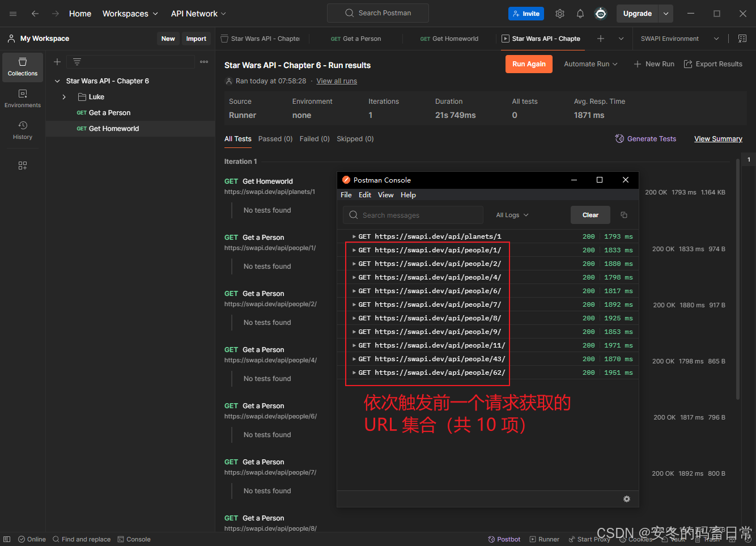
Task: Open the History sidebar panel
Action: coord(23,130)
